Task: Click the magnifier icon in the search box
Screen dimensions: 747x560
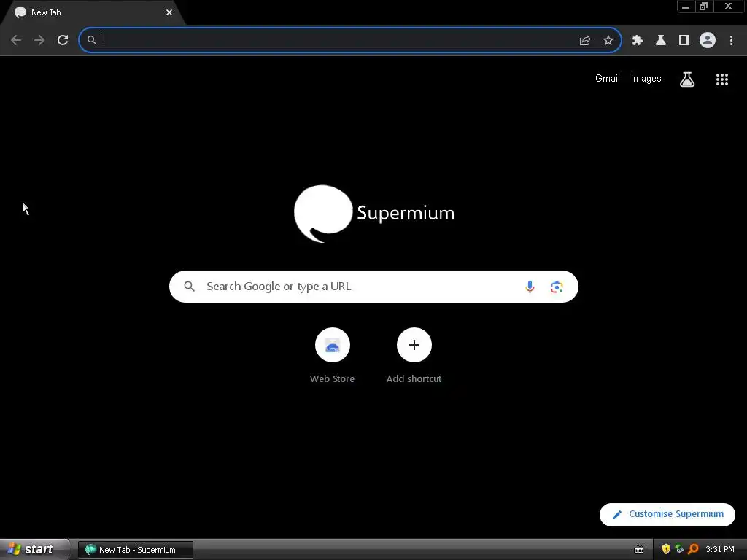Action: (190, 287)
